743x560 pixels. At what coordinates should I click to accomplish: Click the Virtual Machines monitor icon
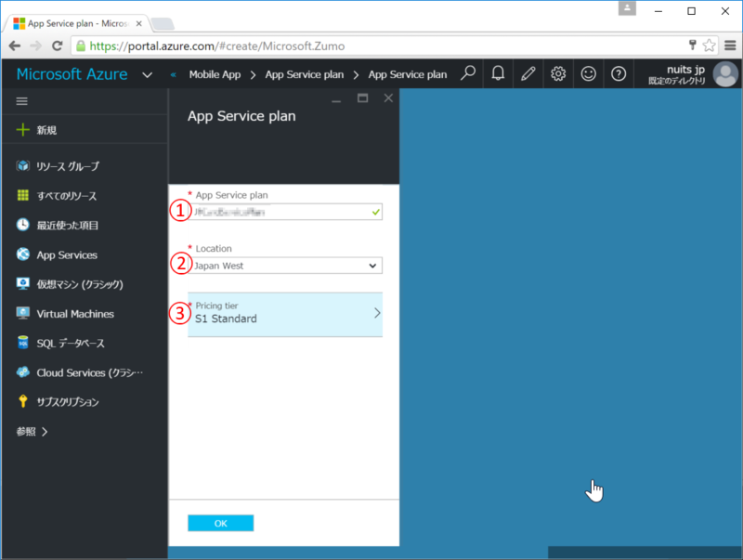[x=22, y=313]
